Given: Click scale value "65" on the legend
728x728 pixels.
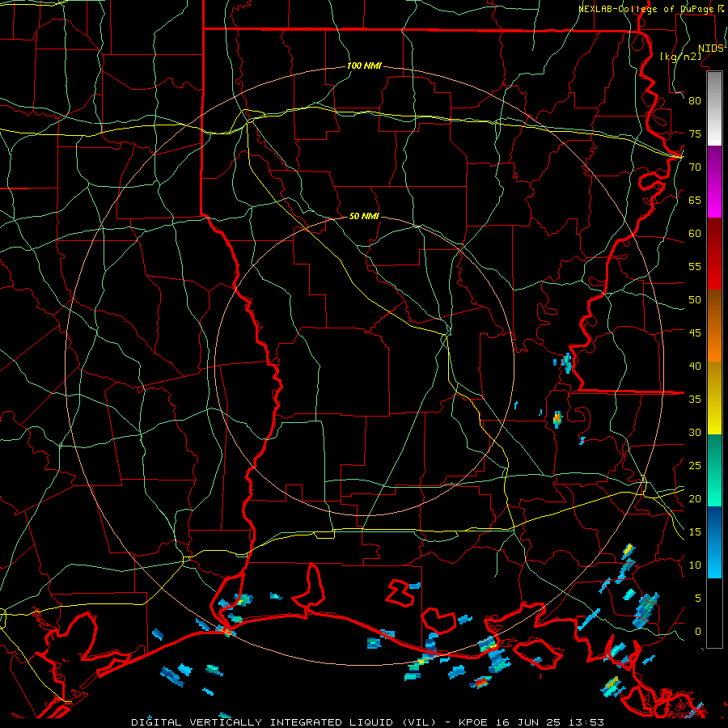Looking at the screenshot, I should click(695, 201).
